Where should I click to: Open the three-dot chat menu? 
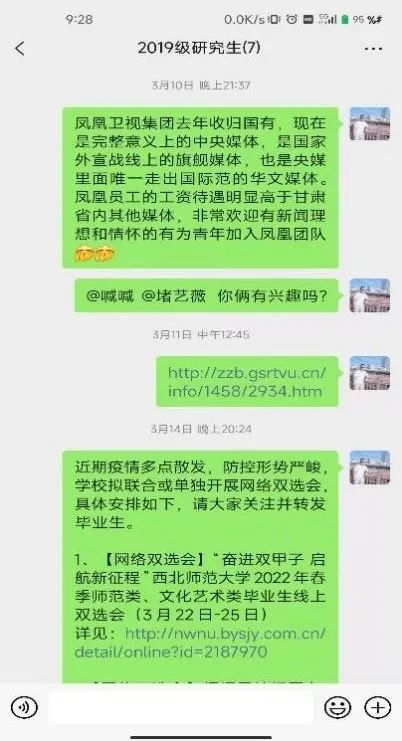[374, 49]
